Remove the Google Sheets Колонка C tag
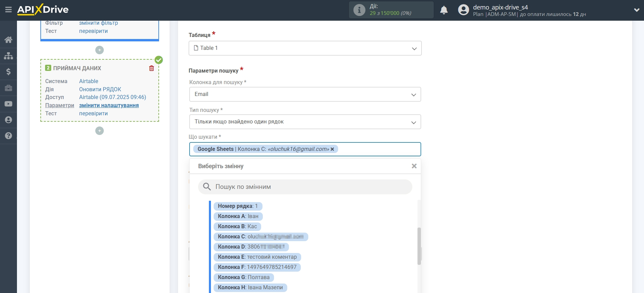Viewport: 644px width, 293px height. coord(332,149)
